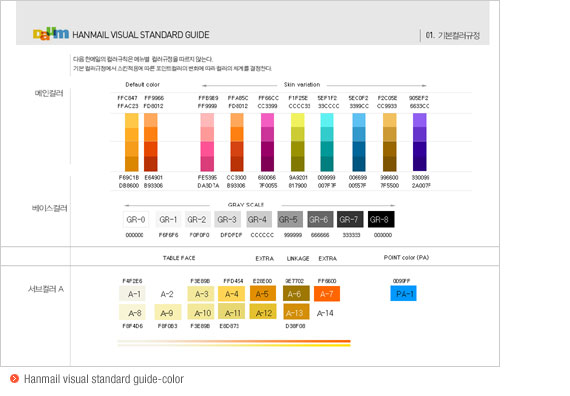Select the 'Default color' label
Image resolution: width=570 pixels, height=396 pixels.
click(x=142, y=84)
